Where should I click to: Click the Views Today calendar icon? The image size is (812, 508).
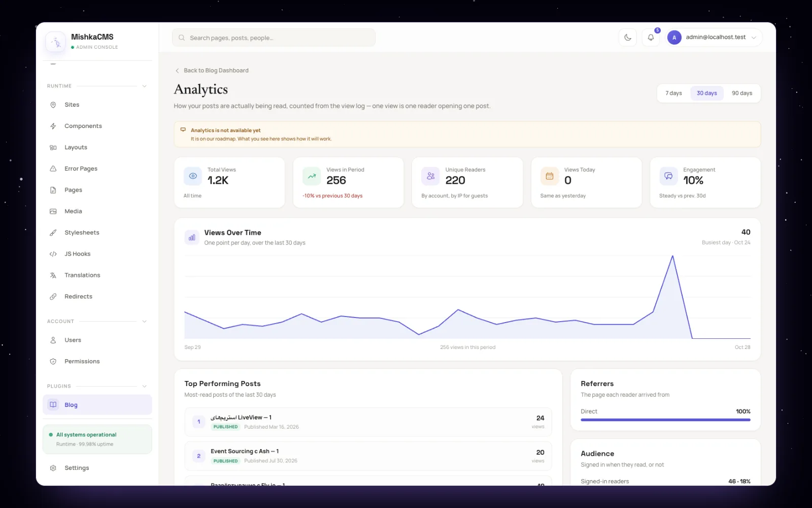pos(550,176)
